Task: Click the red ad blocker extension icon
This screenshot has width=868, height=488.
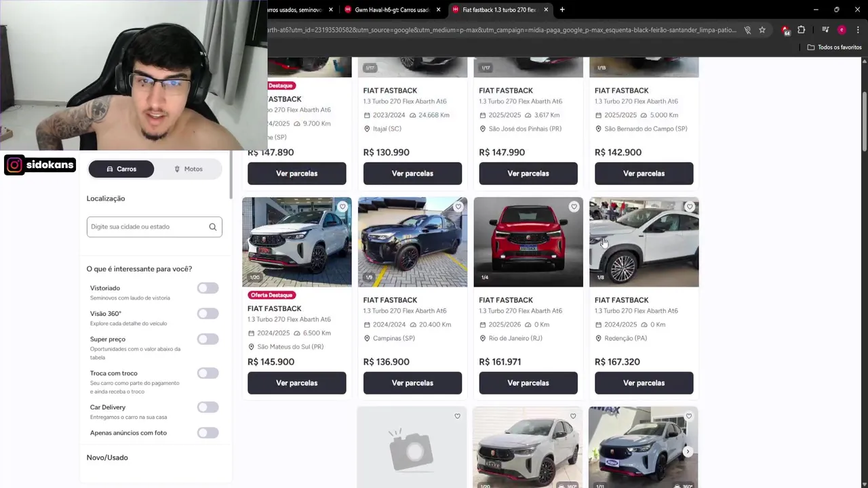Action: (785, 30)
